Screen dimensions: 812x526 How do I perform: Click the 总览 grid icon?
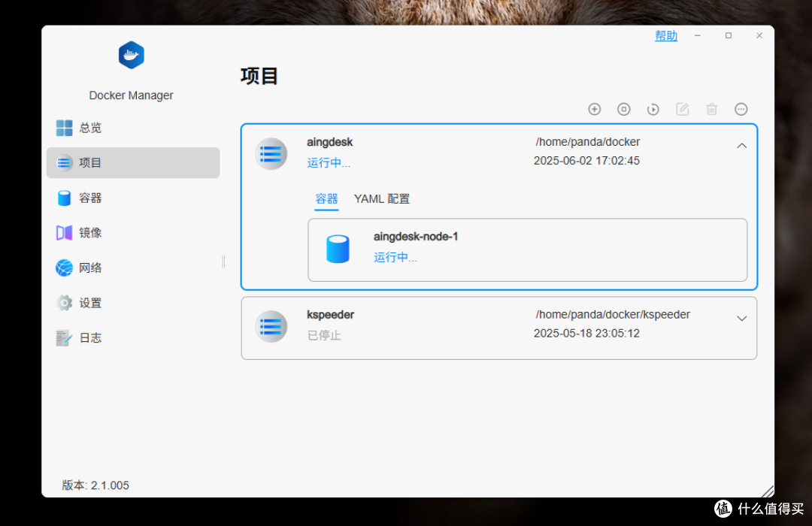pos(64,128)
